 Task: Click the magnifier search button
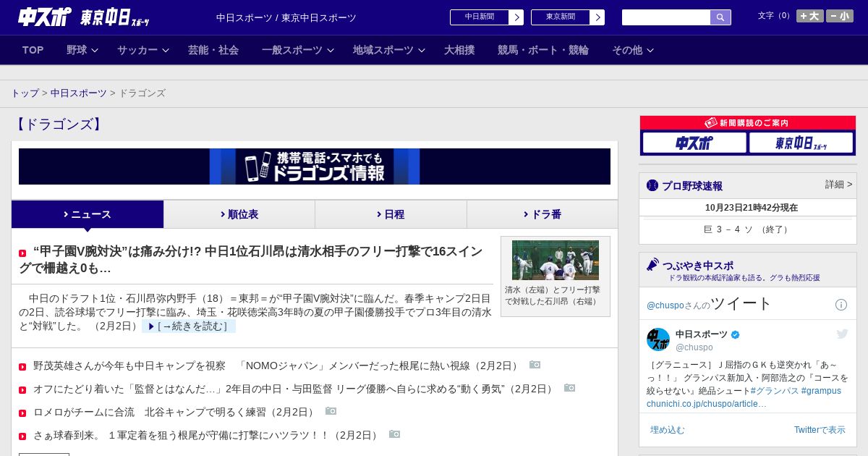720,17
